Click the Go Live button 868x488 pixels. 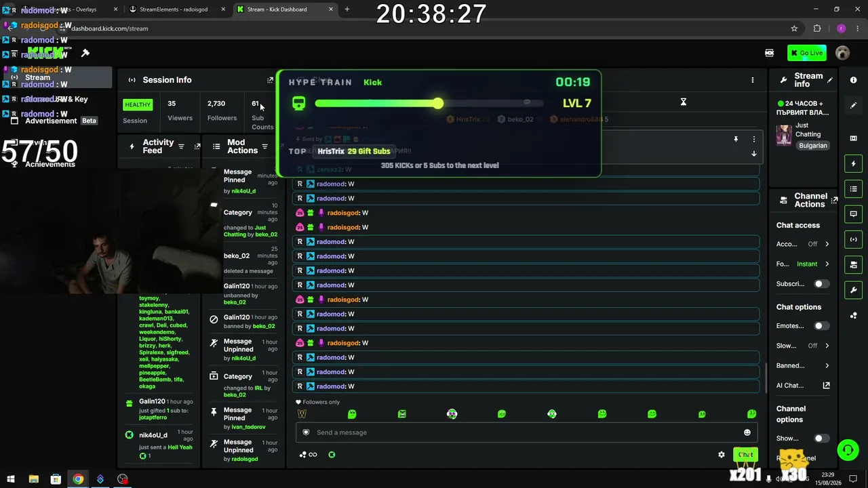[x=806, y=53]
